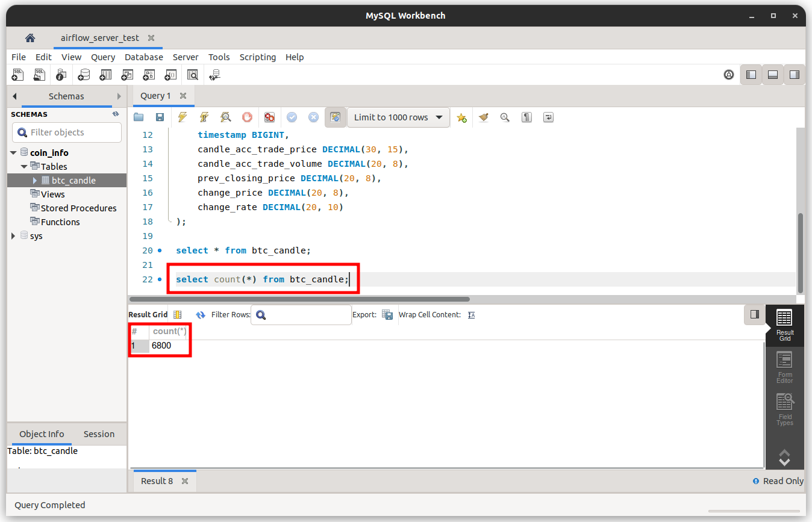This screenshot has height=522, width=812.
Task: Beautify query broom icon
Action: [x=483, y=117]
